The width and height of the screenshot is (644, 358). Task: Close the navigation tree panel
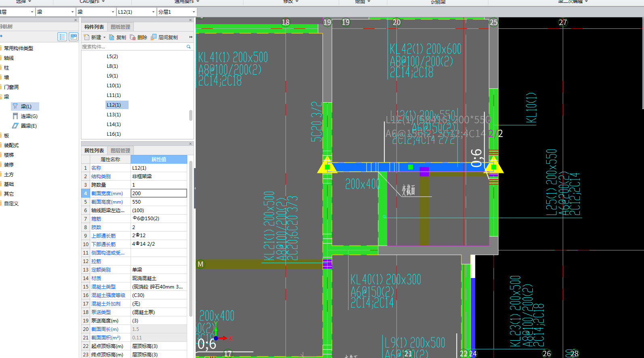[x=76, y=20]
